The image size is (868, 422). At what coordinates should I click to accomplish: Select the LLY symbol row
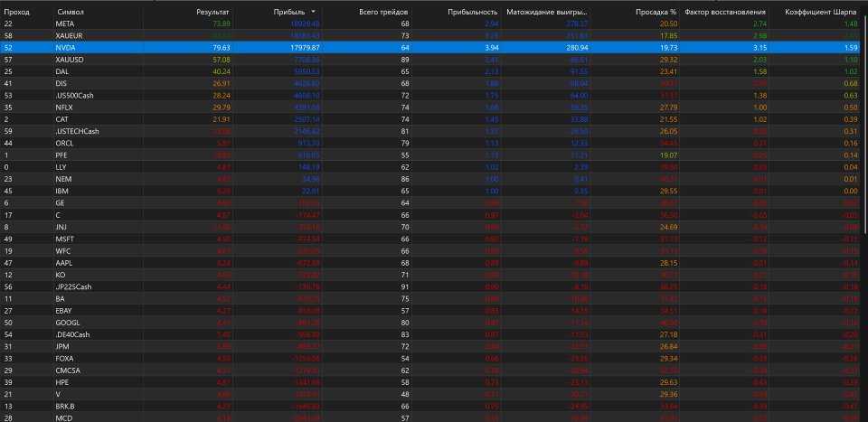pos(430,167)
